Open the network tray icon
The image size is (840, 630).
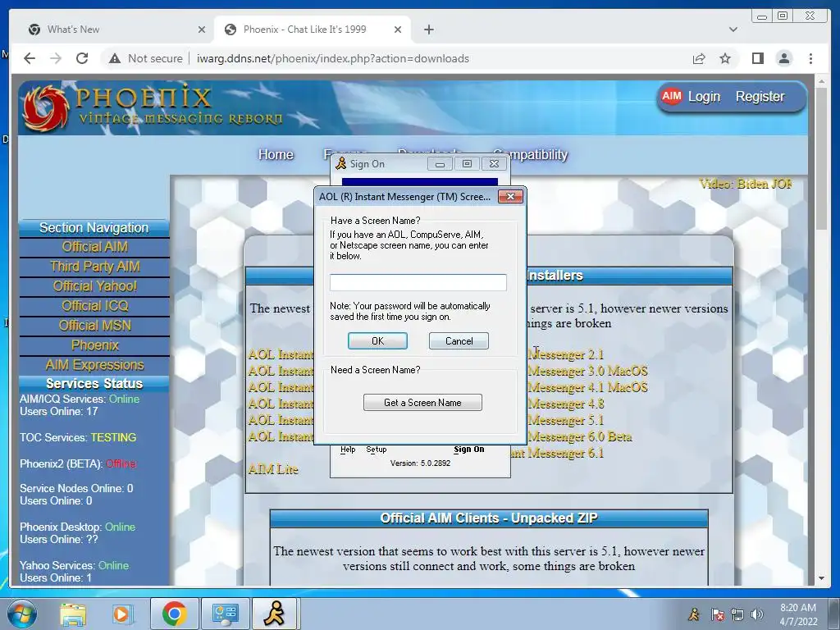(737, 614)
